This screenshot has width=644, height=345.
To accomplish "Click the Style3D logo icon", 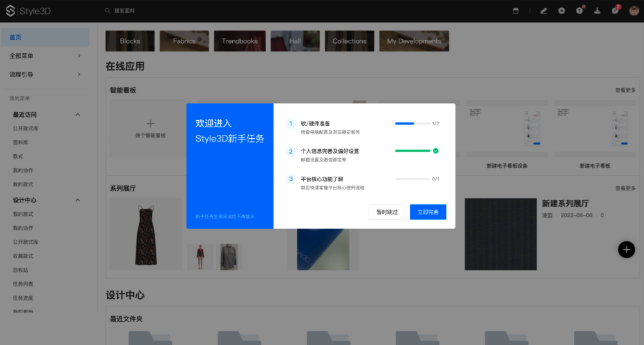I will coord(10,11).
